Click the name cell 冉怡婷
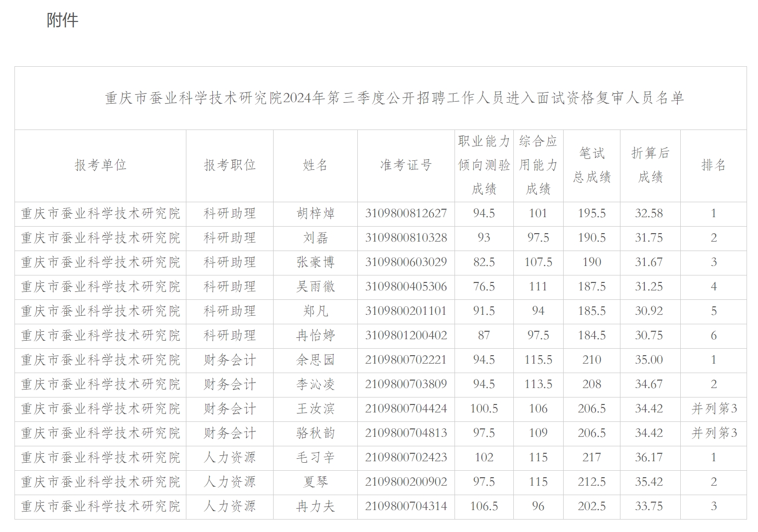Viewport: 758px width, 532px height. (315, 336)
